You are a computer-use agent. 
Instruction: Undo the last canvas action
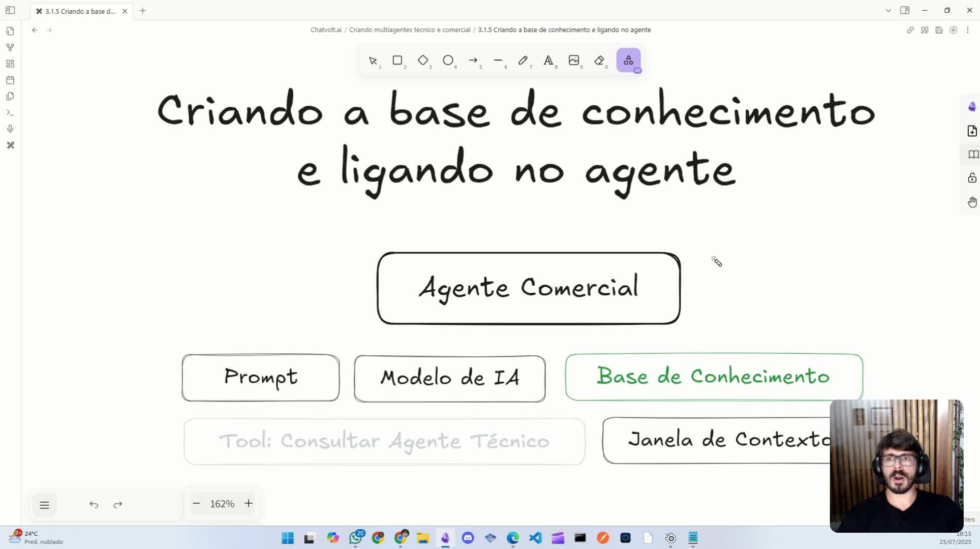pyautogui.click(x=94, y=504)
